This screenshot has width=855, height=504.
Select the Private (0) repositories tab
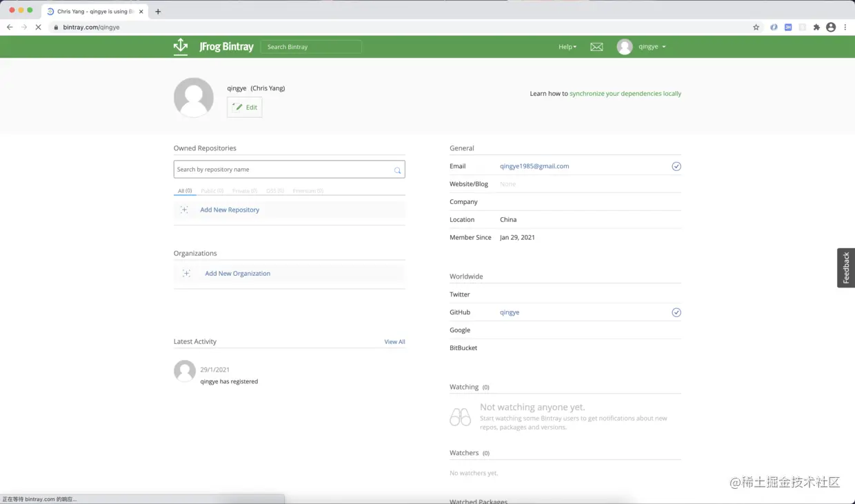245,191
